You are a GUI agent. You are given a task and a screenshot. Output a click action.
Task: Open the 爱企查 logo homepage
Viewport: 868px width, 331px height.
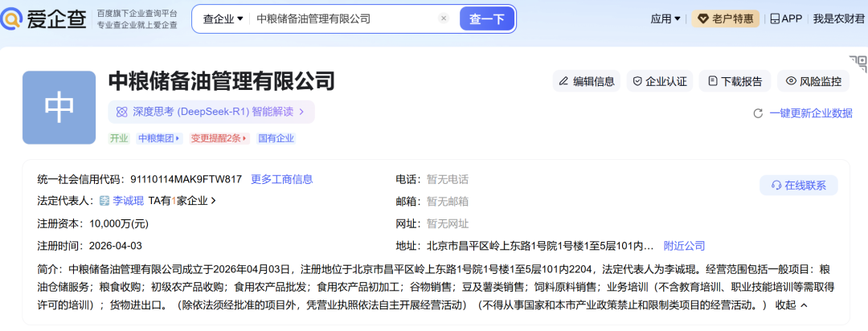[x=43, y=18]
